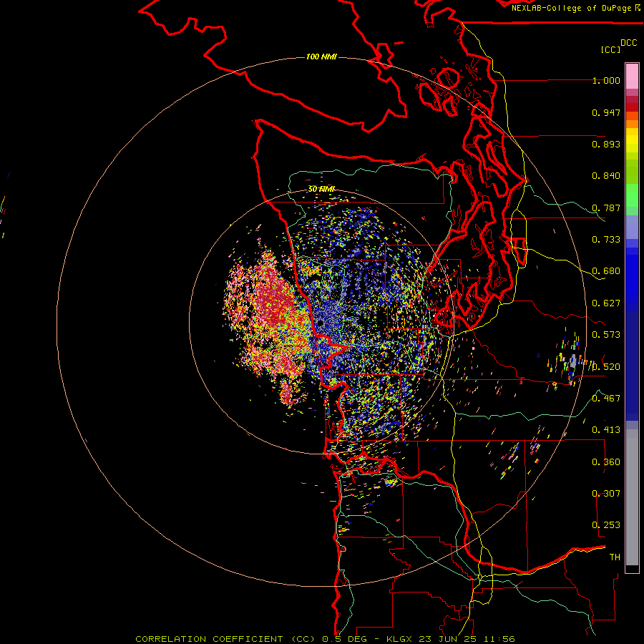This screenshot has height=644, width=644.
Task: Click the 0.733 scale value
Action: point(606,240)
